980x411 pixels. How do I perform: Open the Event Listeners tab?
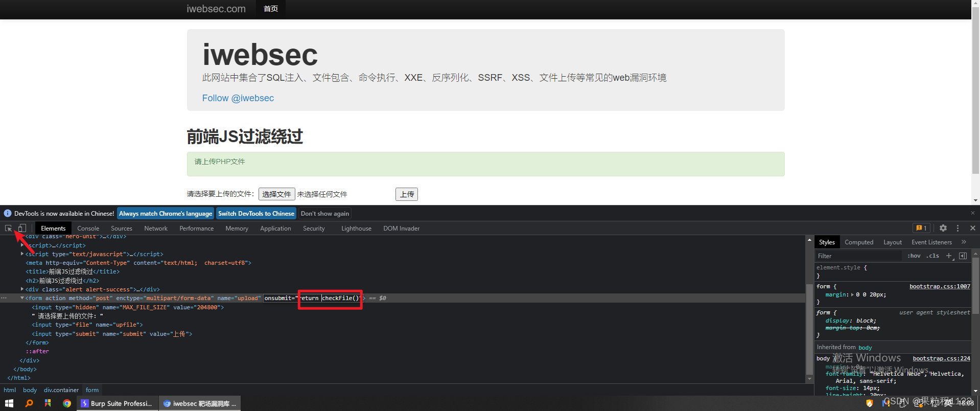click(x=931, y=242)
